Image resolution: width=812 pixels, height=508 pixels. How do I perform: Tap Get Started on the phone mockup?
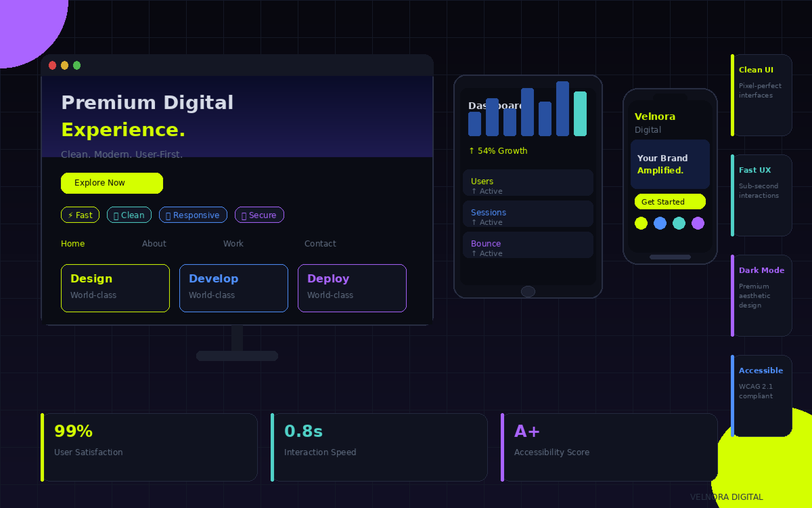[670, 202]
